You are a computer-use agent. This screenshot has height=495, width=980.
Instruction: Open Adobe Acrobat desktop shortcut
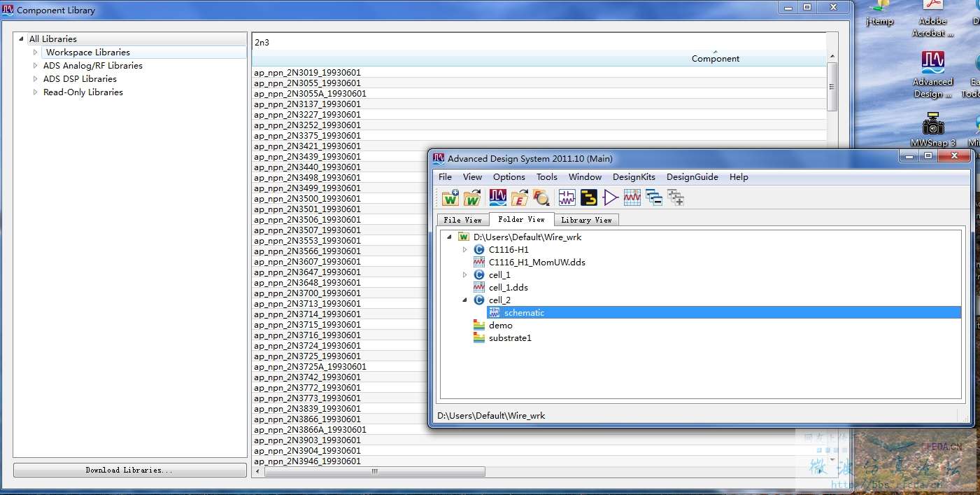(x=933, y=20)
